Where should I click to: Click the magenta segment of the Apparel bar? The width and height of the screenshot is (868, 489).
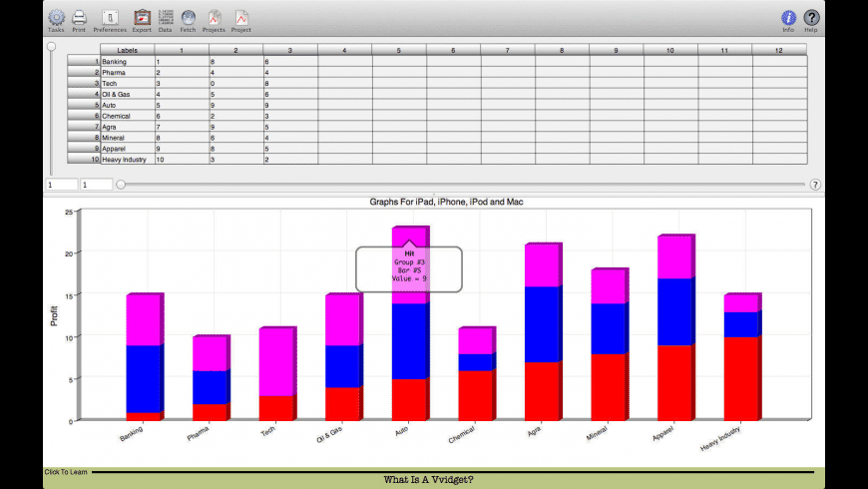coord(674,257)
